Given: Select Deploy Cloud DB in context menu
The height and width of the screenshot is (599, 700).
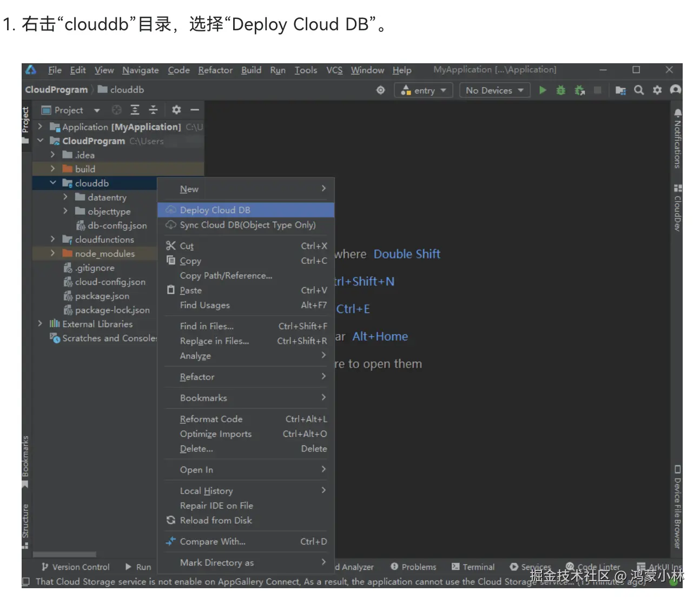Looking at the screenshot, I should pos(246,210).
